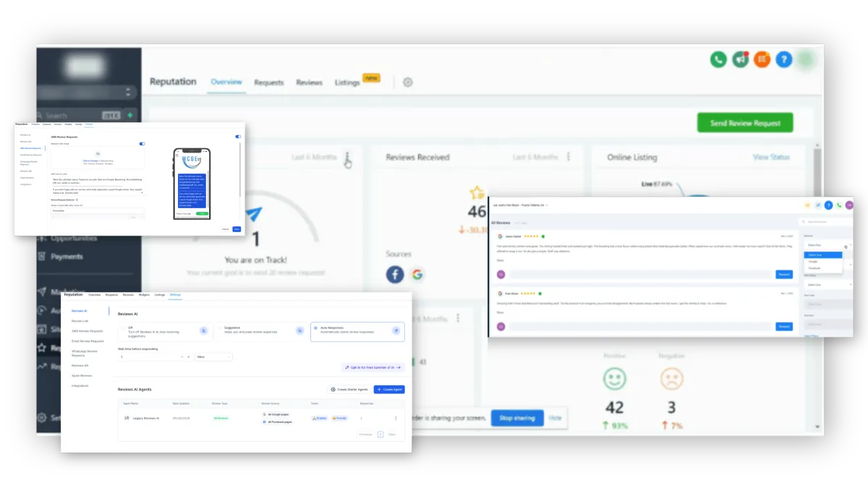Open the Immediately send-timing dropdown in SMS window
This screenshot has width=868, height=488.
click(x=98, y=210)
